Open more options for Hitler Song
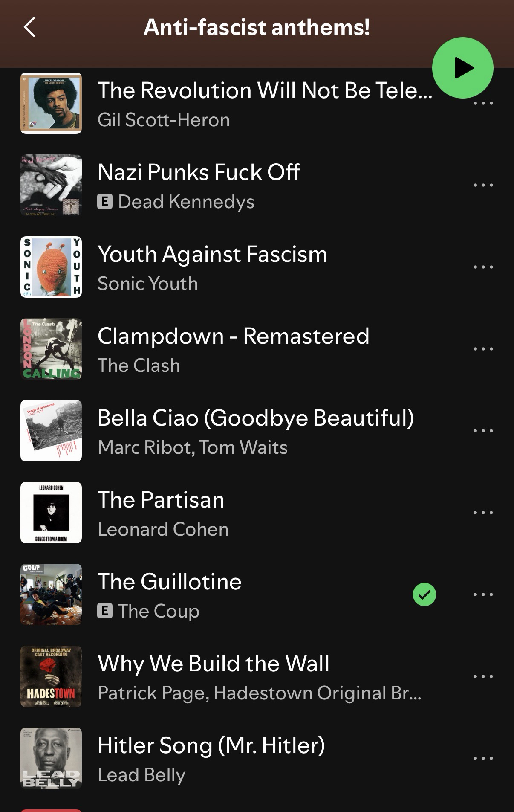This screenshot has width=514, height=812. point(483,758)
